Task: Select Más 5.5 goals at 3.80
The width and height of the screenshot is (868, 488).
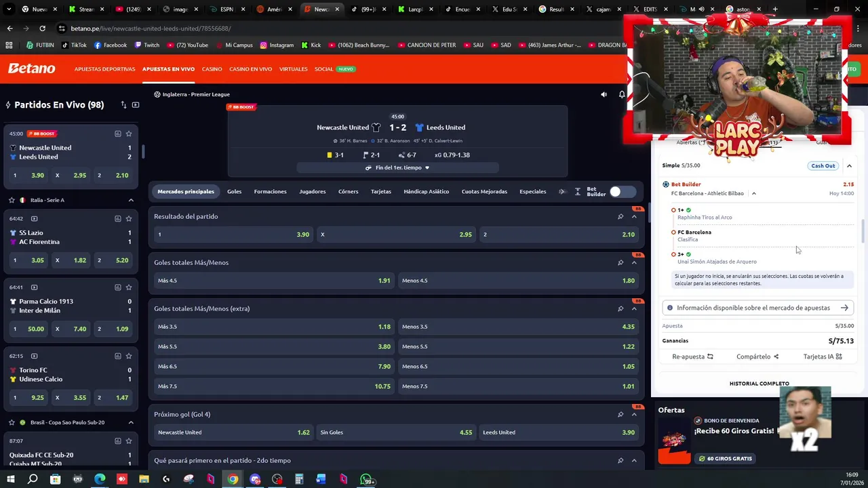Action: point(274,346)
